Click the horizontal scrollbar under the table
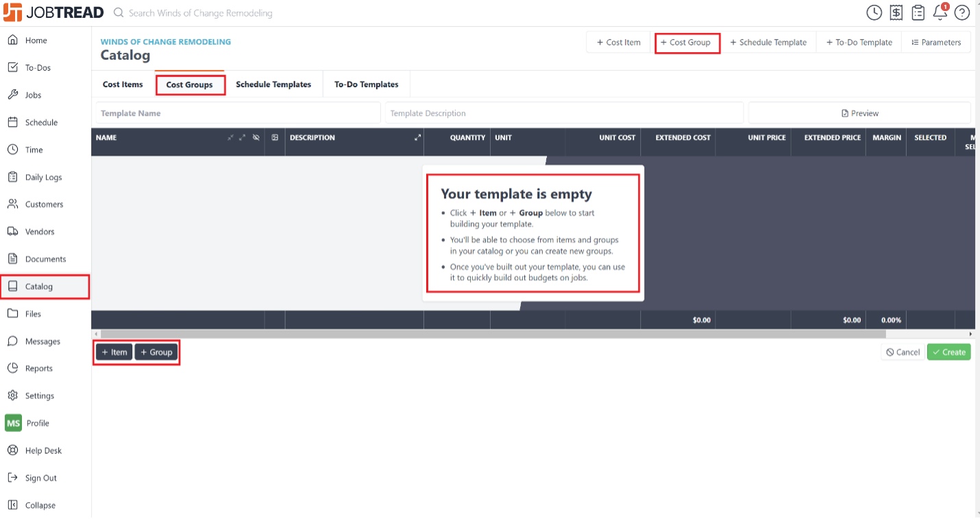 [493, 334]
